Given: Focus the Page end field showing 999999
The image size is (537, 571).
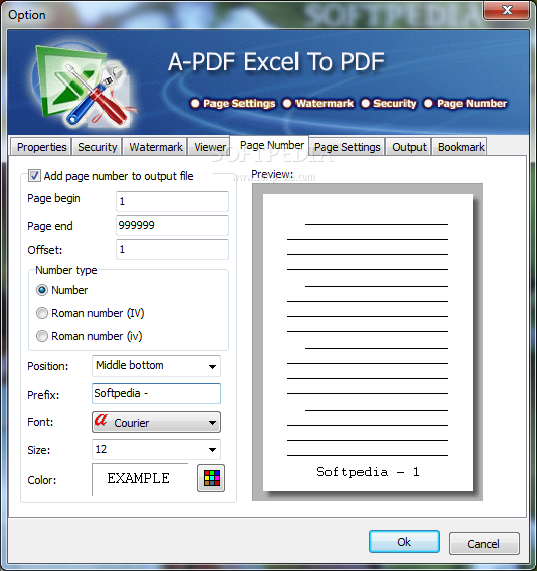Looking at the screenshot, I should pos(172,225).
